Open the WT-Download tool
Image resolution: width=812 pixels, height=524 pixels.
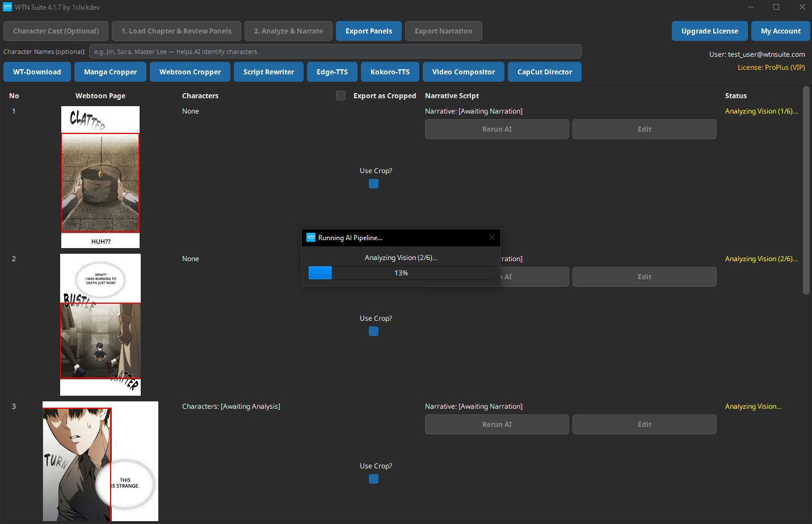click(x=36, y=72)
